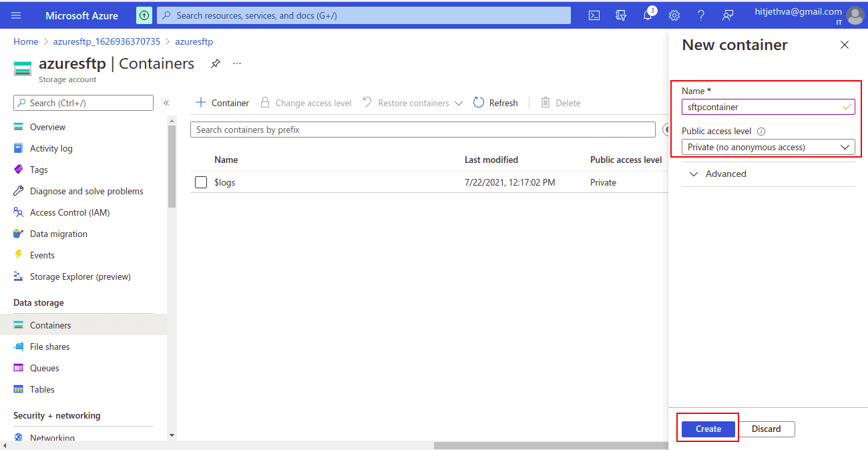Sort by the Last modified column header
868x450 pixels.
pyautogui.click(x=491, y=160)
